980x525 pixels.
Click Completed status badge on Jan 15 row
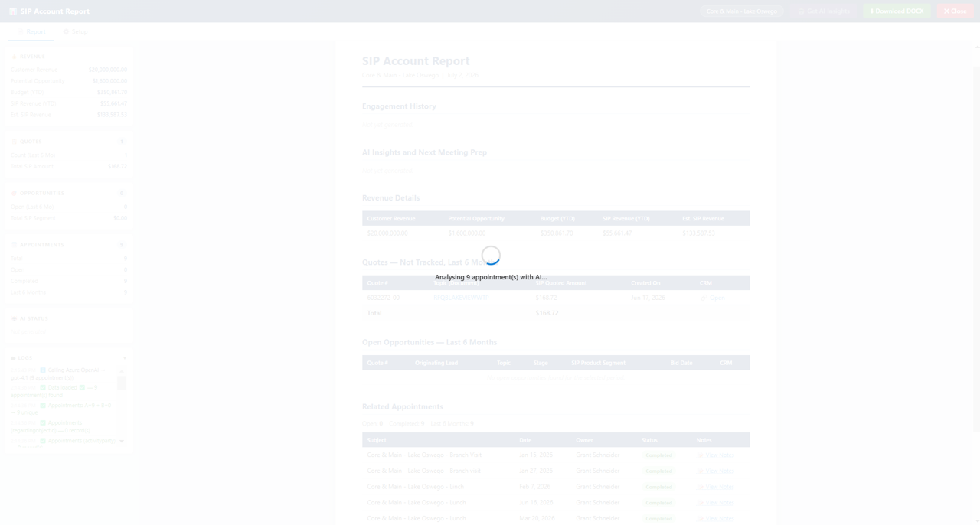[658, 455]
